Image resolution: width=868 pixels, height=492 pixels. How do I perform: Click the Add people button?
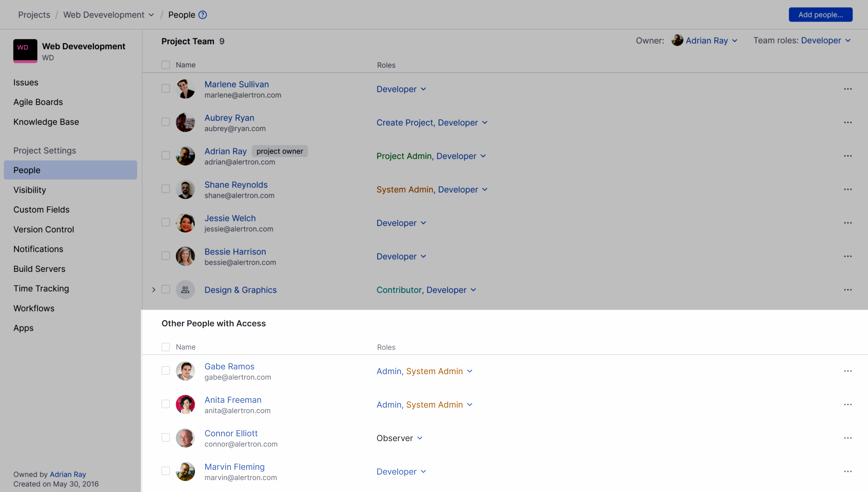pos(820,14)
